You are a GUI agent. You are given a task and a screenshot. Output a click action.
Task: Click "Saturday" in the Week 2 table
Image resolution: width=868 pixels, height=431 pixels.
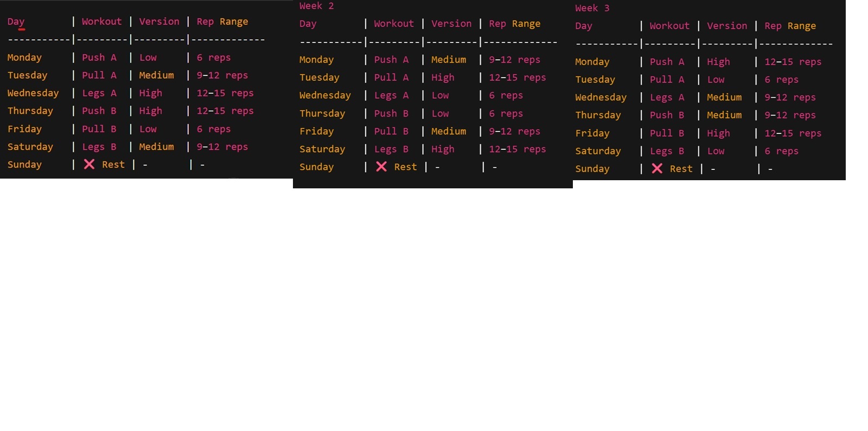coord(322,149)
